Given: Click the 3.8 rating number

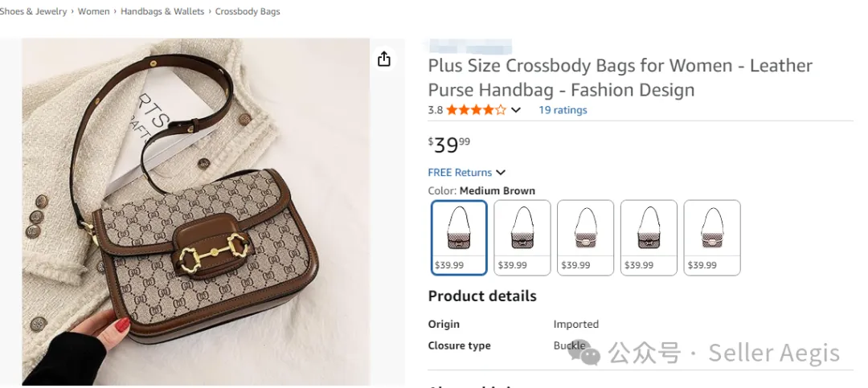Looking at the screenshot, I should (436, 110).
